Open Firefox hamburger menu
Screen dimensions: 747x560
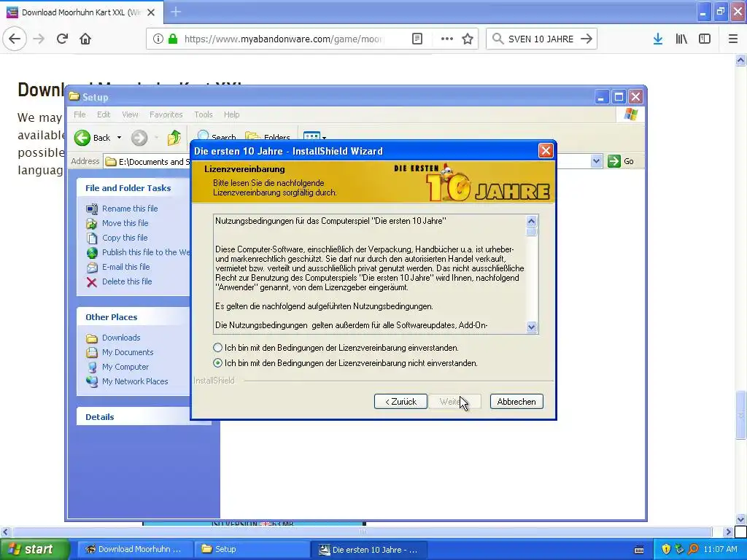click(733, 39)
